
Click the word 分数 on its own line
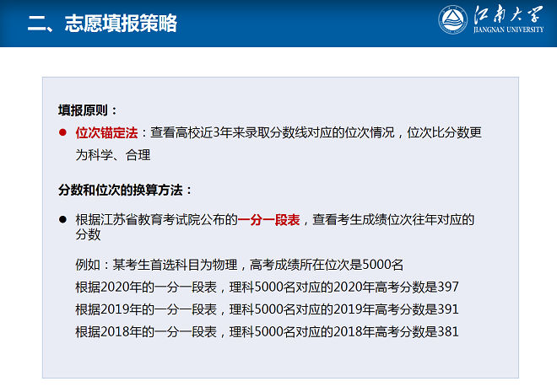pyautogui.click(x=88, y=234)
